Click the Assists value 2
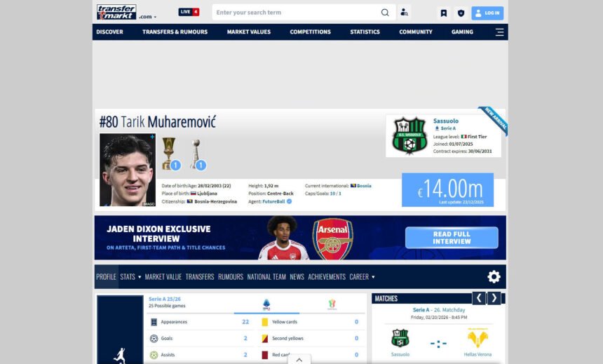The image size is (603, 364). tap(245, 355)
